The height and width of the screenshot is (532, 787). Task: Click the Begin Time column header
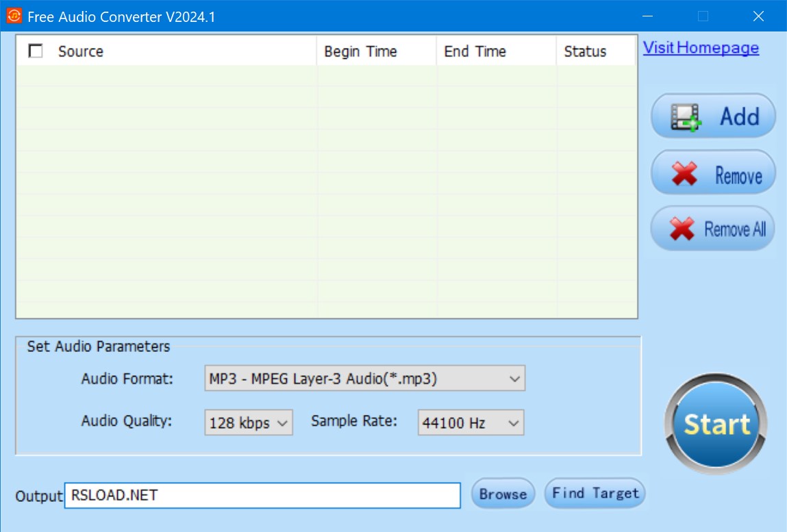click(377, 51)
